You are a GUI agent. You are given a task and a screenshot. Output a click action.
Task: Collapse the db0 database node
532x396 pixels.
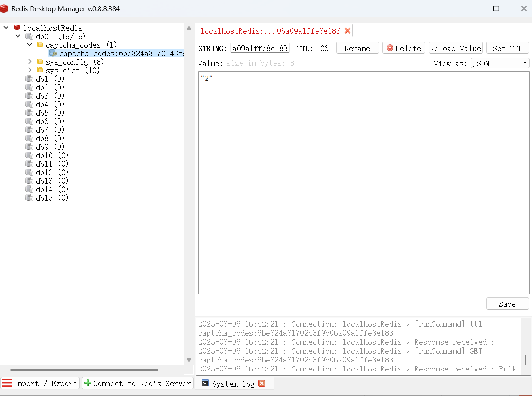(x=18, y=36)
